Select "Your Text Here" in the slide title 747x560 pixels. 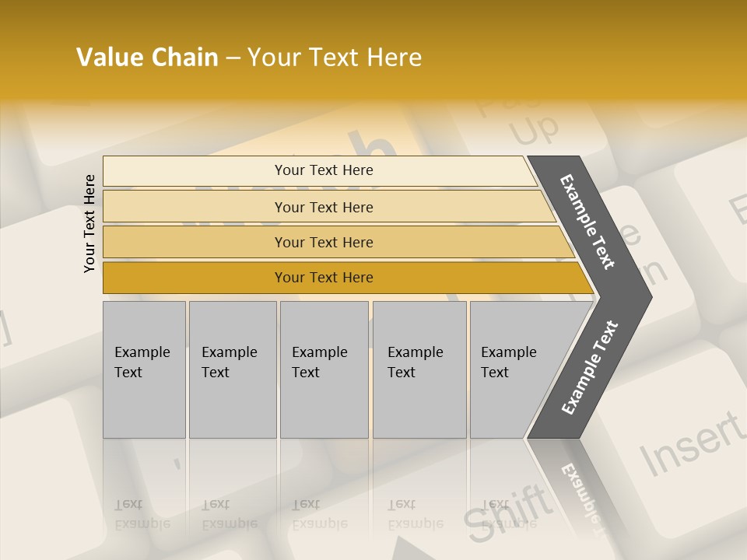pos(335,58)
